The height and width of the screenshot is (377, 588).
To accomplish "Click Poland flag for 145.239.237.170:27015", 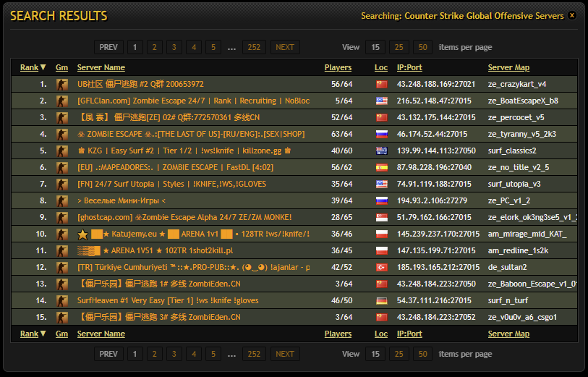I will 381,234.
